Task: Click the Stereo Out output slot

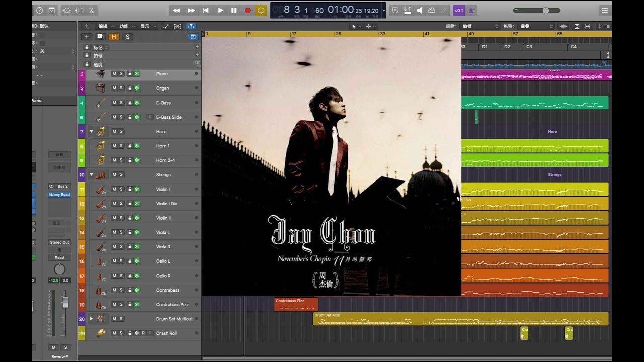Action: click(59, 242)
